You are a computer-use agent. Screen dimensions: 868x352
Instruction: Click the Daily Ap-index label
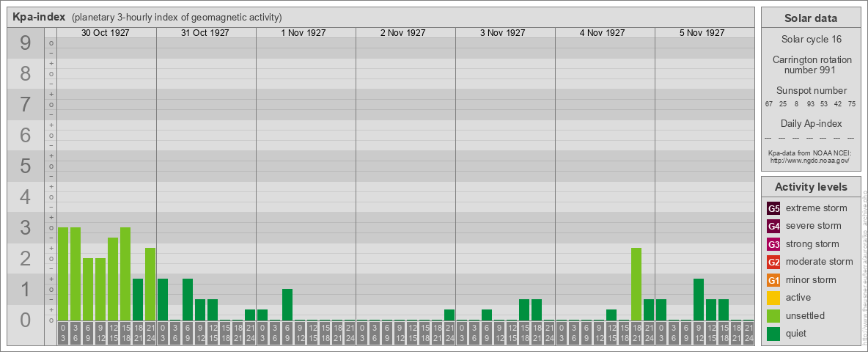point(811,123)
